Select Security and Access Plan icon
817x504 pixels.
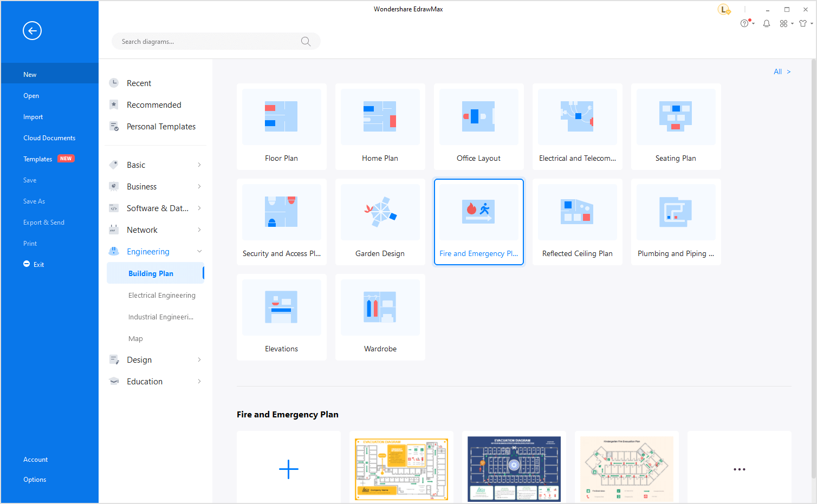point(281,212)
